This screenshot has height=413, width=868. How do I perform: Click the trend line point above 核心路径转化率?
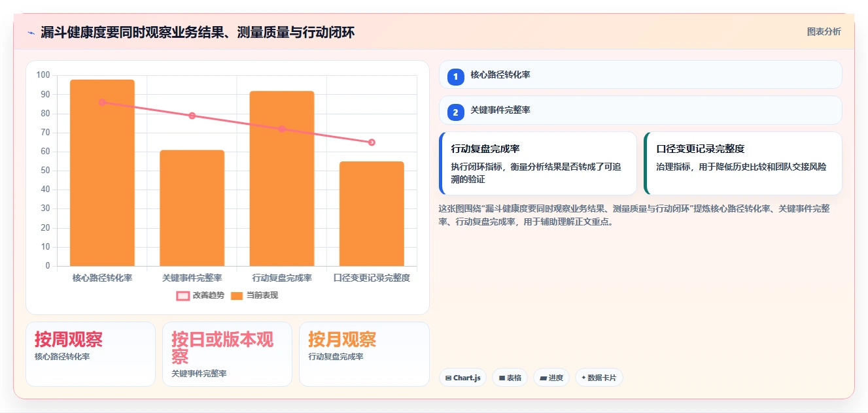point(102,103)
